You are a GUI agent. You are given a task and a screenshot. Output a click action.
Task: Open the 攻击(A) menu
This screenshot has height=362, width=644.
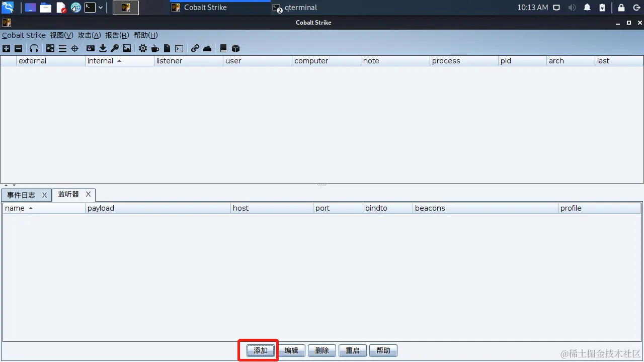[89, 35]
